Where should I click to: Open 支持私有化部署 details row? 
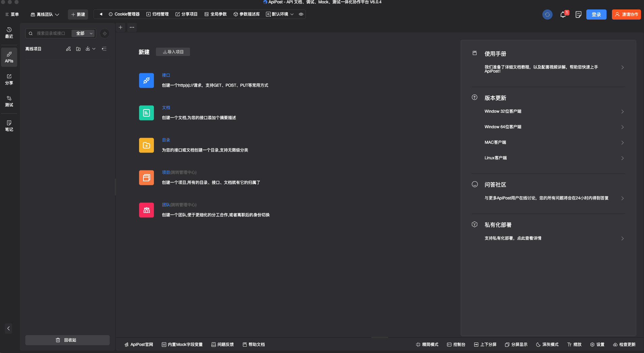coord(554,239)
